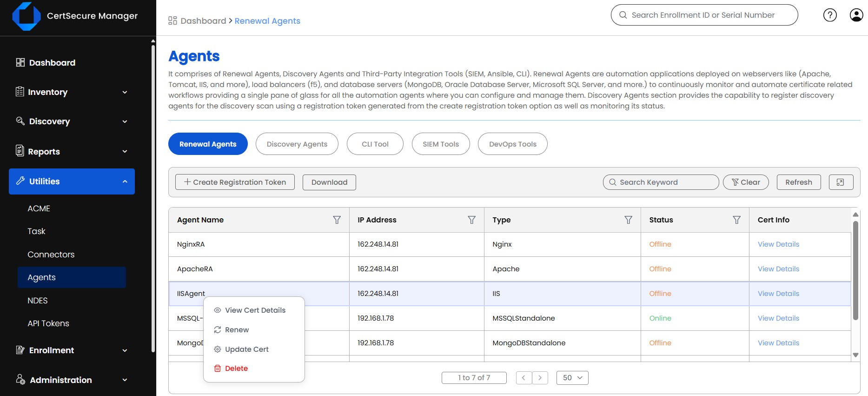
Task: Click the Reports sidebar icon
Action: pyautogui.click(x=20, y=151)
